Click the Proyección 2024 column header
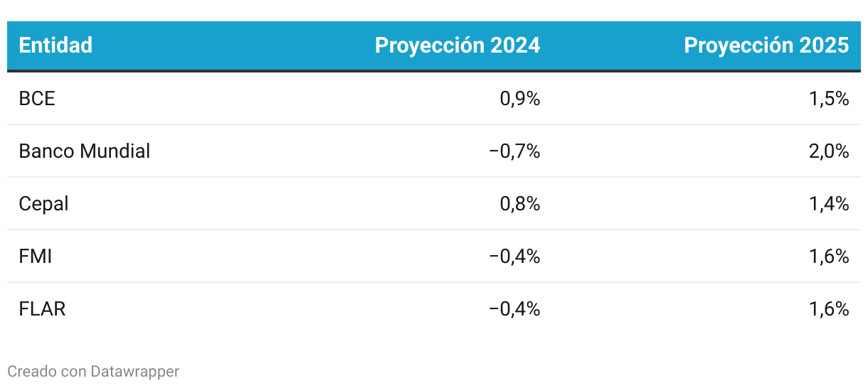 (x=457, y=45)
